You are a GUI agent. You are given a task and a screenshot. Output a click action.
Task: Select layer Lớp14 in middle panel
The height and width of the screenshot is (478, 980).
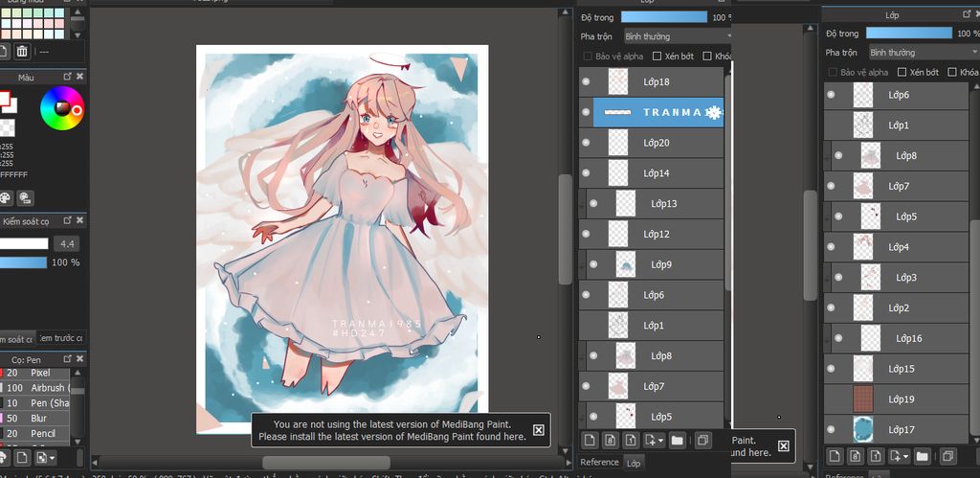point(651,173)
